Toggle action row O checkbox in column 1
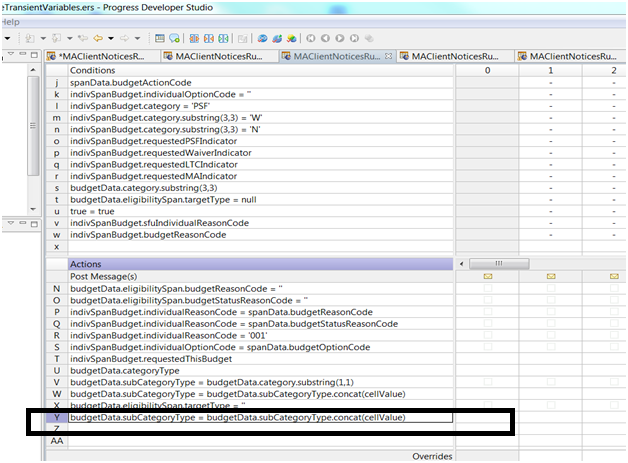 coord(551,300)
